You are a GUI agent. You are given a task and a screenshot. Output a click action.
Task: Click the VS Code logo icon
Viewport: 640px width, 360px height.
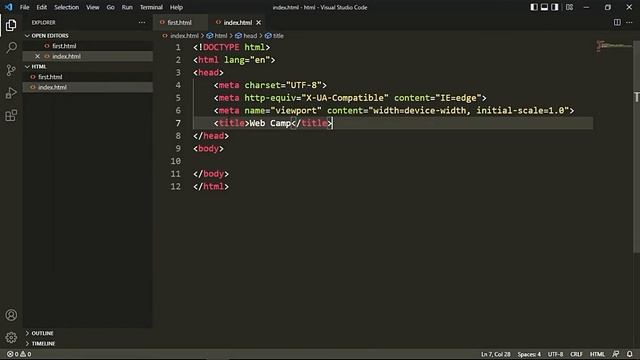(9, 7)
